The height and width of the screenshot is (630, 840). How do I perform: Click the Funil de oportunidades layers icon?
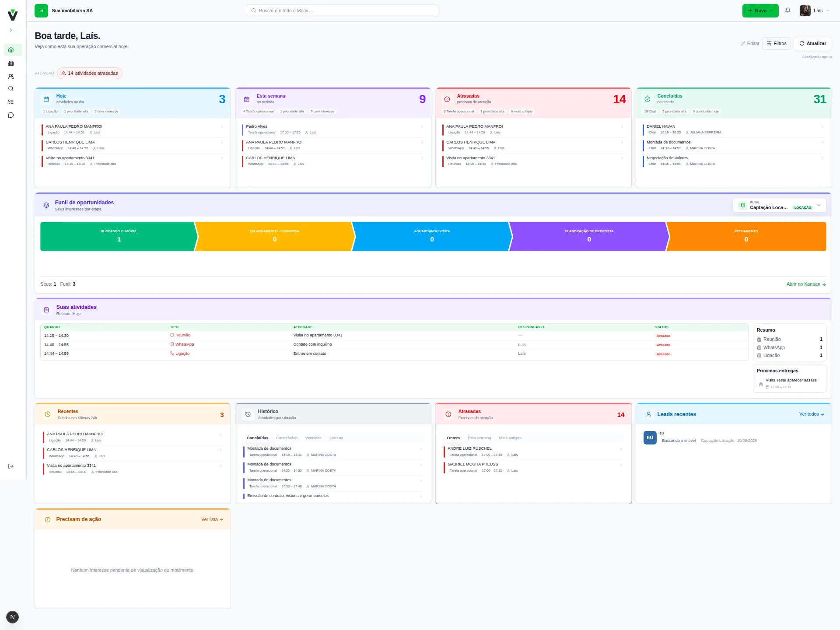point(46,205)
